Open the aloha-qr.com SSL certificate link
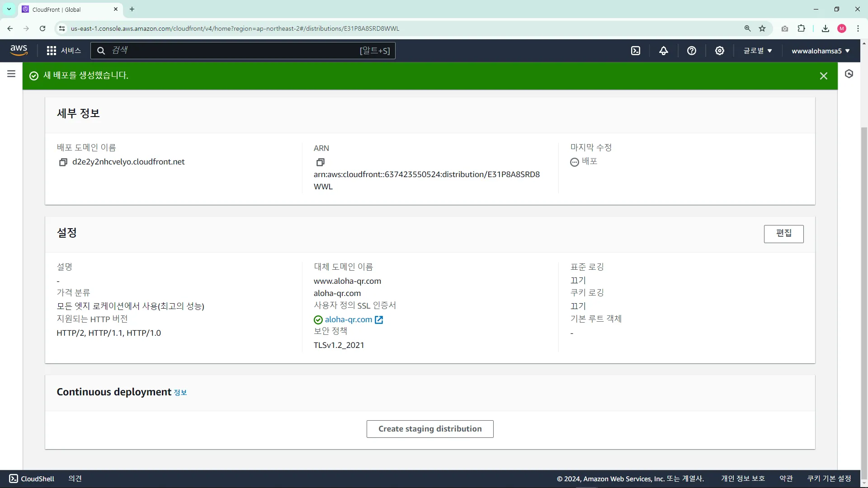Image resolution: width=868 pixels, height=488 pixels. point(348,319)
